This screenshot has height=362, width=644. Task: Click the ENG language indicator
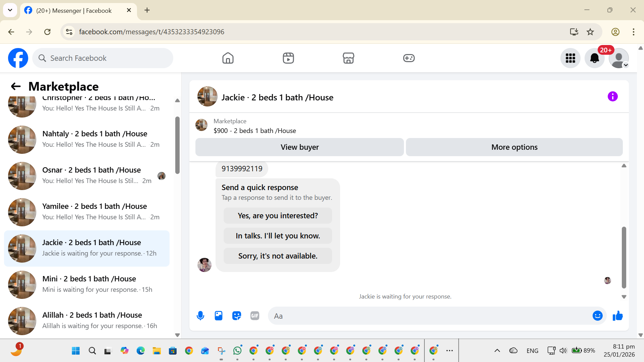pyautogui.click(x=532, y=351)
